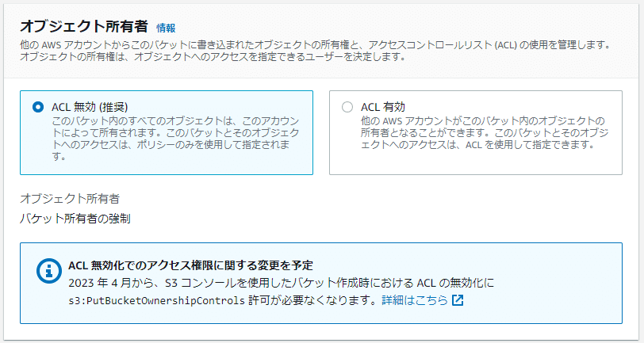This screenshot has width=644, height=343.
Task: Select the ACL 有効 radio button
Action: [347, 107]
